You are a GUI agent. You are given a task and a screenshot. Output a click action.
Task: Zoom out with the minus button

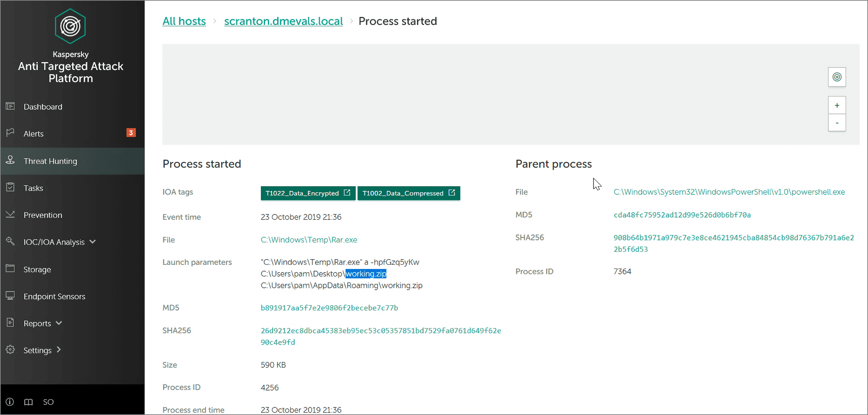tap(836, 123)
